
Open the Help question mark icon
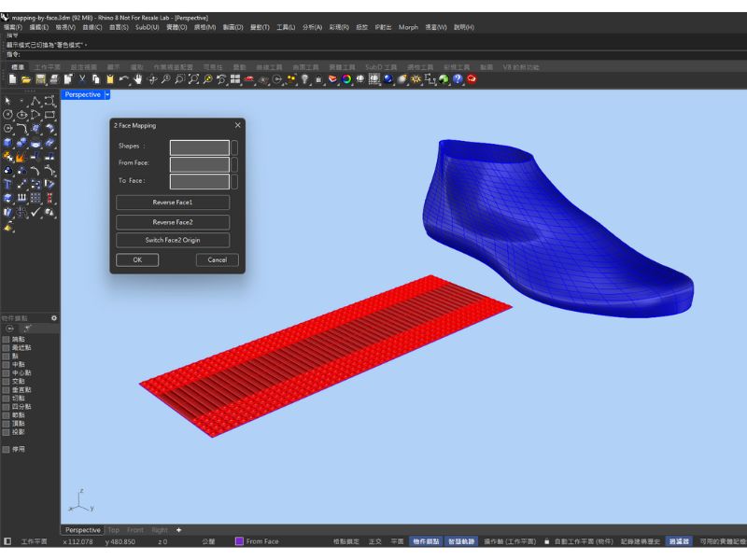458,79
